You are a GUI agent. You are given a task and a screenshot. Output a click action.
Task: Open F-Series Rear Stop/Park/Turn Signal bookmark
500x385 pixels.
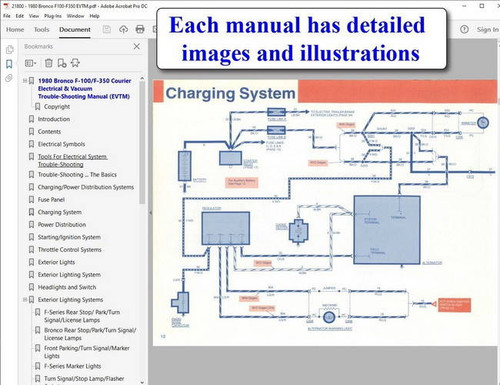pos(82,316)
